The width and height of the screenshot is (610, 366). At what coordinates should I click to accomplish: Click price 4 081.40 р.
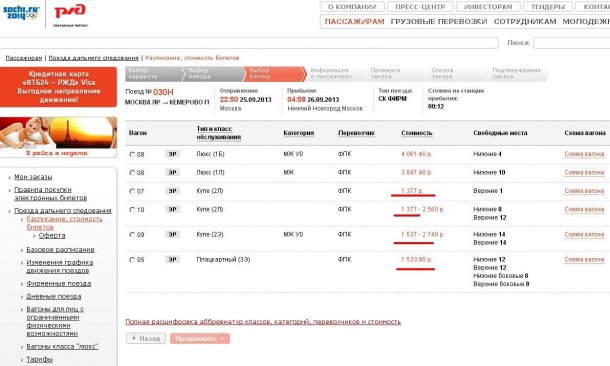416,154
